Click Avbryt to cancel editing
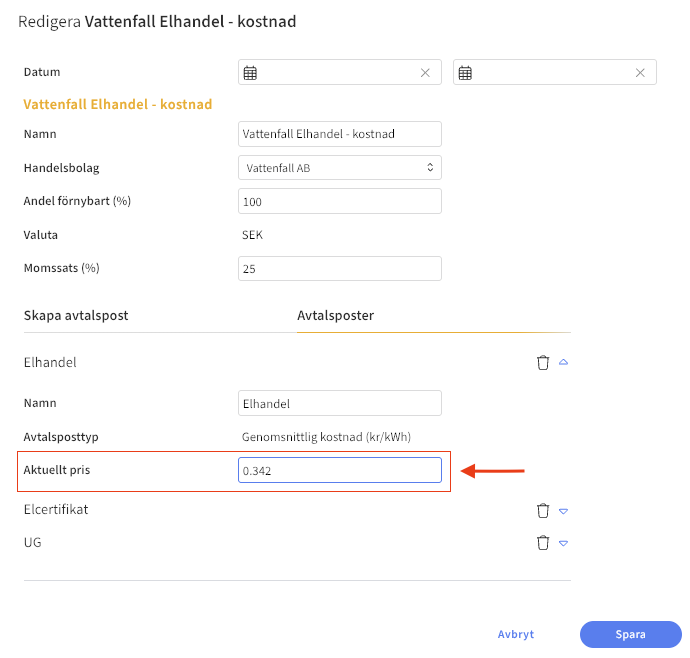Image resolution: width=690 pixels, height=658 pixels. pyautogui.click(x=516, y=634)
